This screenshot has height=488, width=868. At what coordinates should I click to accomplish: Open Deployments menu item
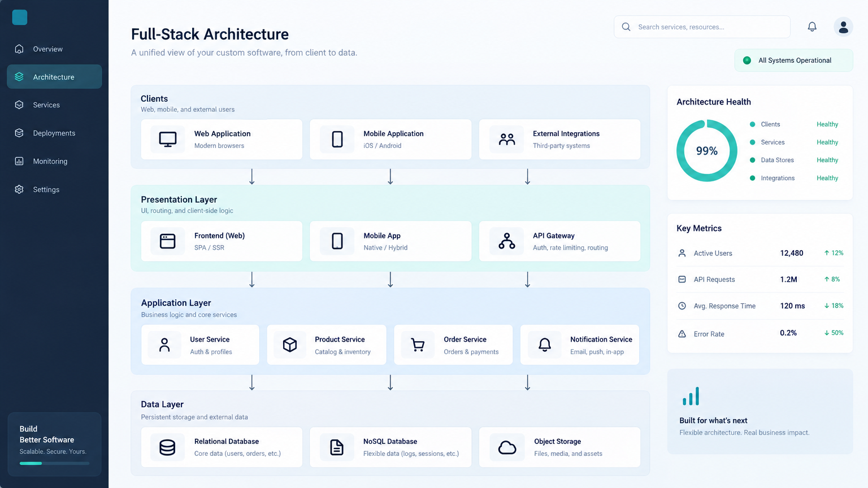point(54,133)
